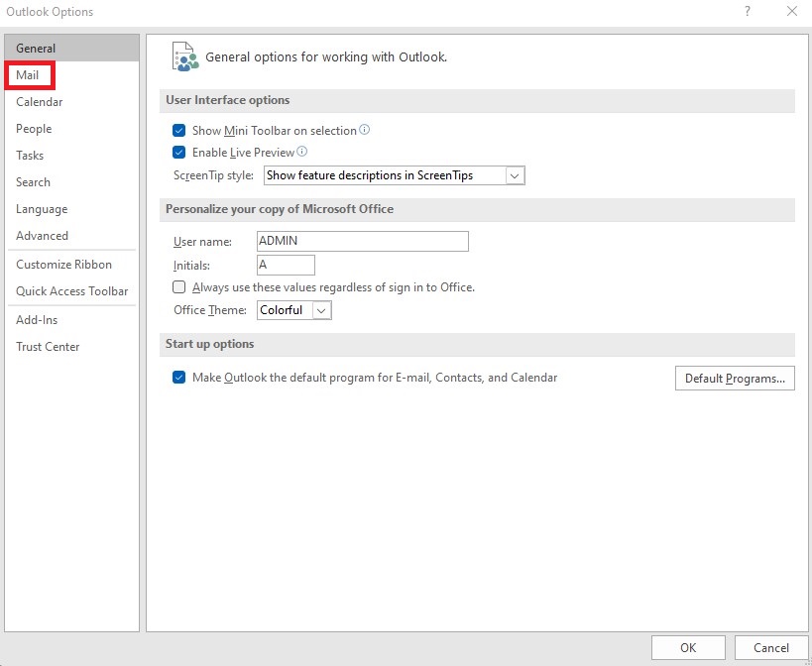Toggle the Enable Live Preview checkbox
The width and height of the screenshot is (812, 666).
179,153
